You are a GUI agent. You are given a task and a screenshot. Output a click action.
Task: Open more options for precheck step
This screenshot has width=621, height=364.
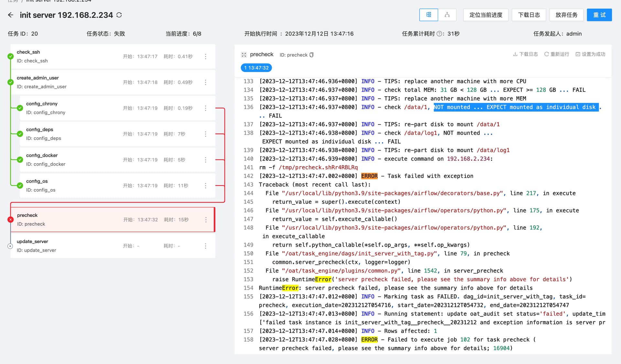pyautogui.click(x=206, y=220)
